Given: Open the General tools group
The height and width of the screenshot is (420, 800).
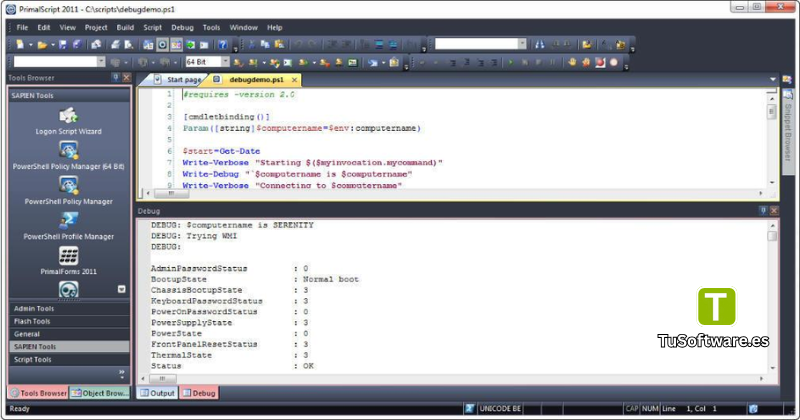Looking at the screenshot, I should [x=69, y=334].
